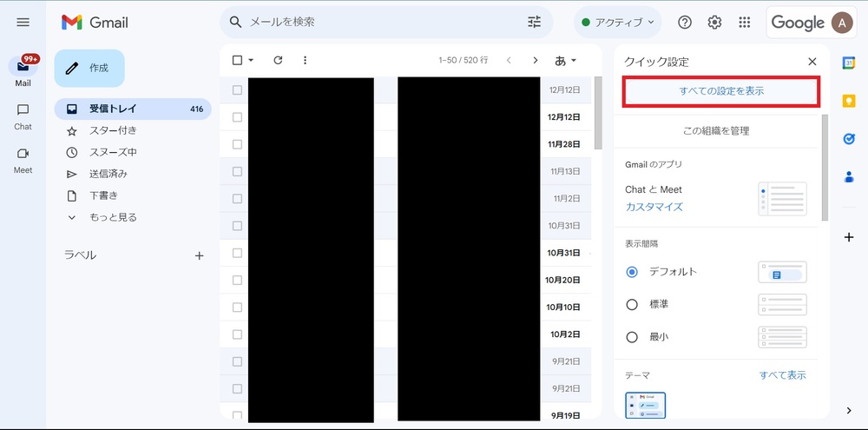Image resolution: width=868 pixels, height=430 pixels.
Task: Open Google Keep side panel
Action: (x=849, y=101)
